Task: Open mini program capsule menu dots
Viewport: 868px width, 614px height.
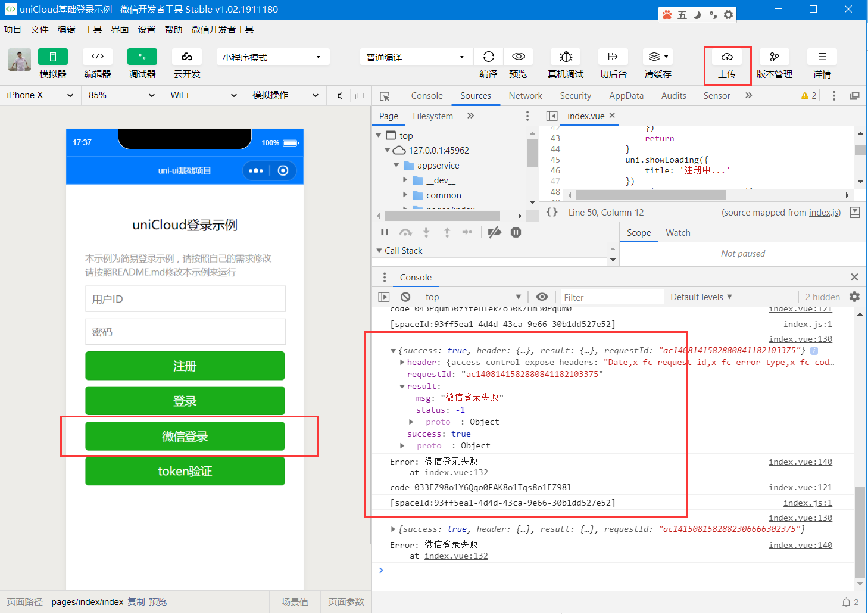Action: tap(256, 171)
